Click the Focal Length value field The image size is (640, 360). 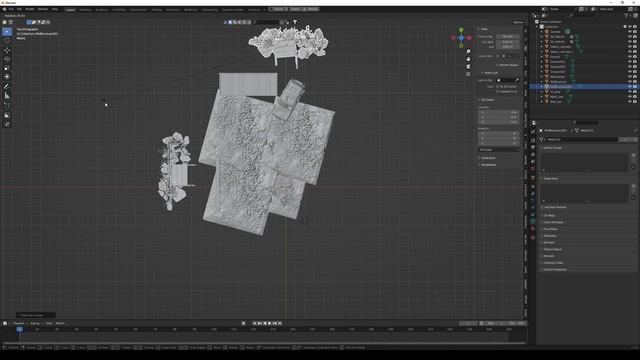(x=507, y=36)
